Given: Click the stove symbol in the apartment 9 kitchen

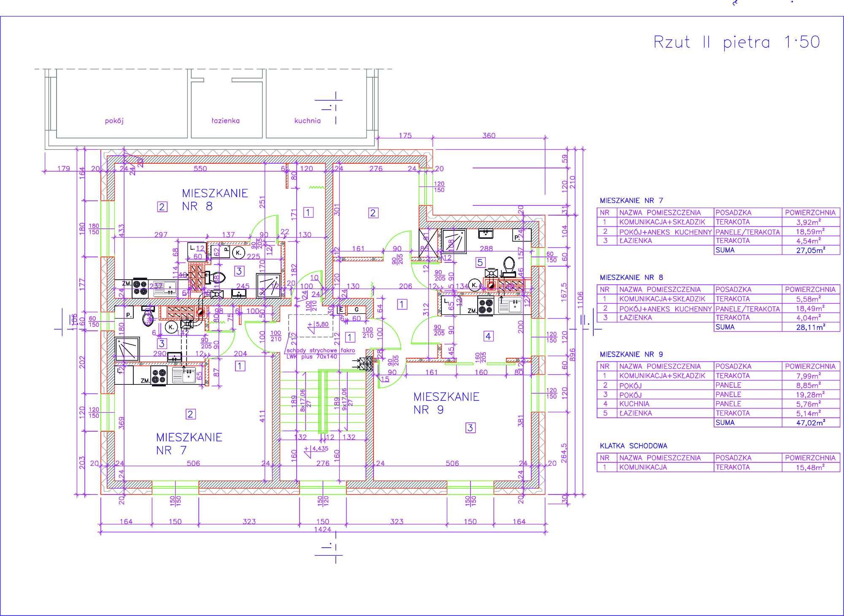Looking at the screenshot, I should click(486, 305).
